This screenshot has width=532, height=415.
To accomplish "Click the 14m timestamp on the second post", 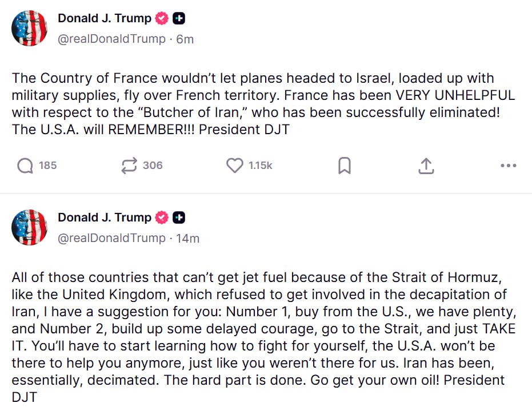I will coord(187,238).
